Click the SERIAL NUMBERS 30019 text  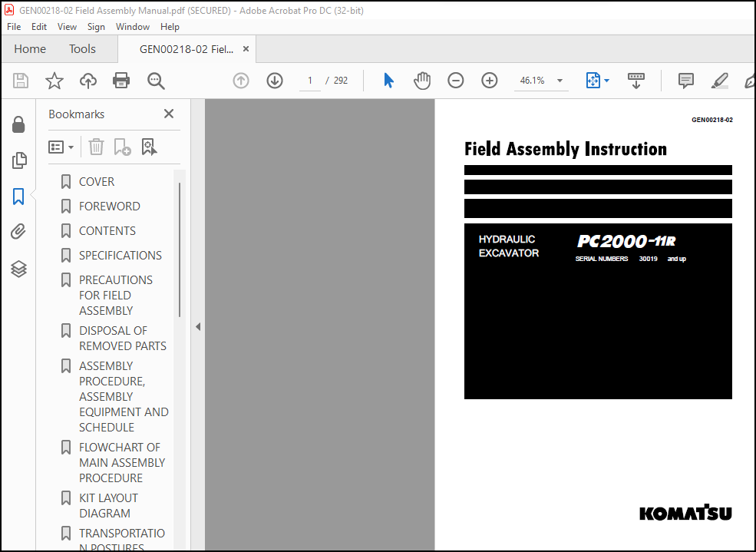coord(616,259)
